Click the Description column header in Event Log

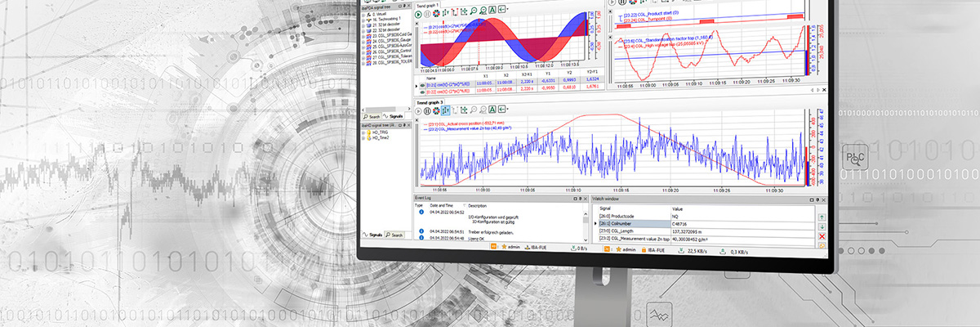[x=478, y=206]
